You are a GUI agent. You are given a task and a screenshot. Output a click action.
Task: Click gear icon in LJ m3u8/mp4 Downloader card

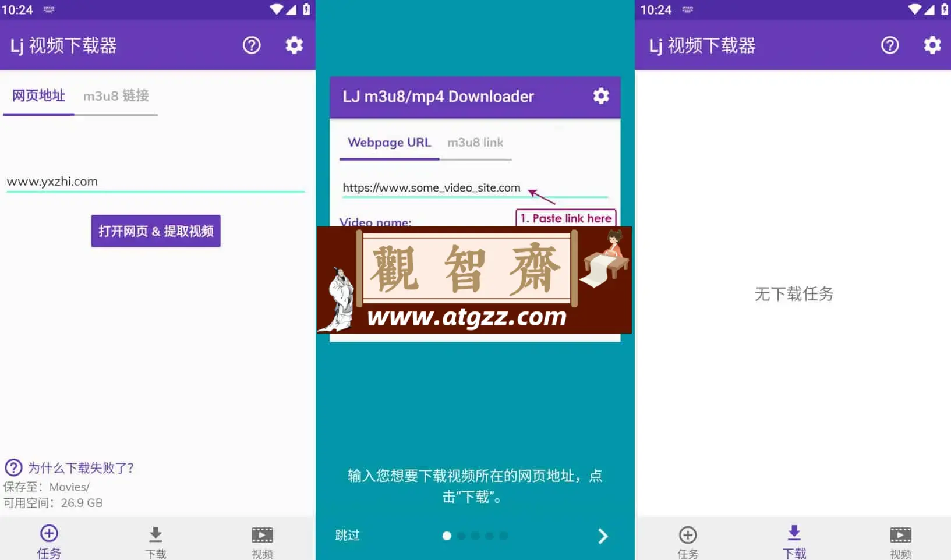point(601,96)
